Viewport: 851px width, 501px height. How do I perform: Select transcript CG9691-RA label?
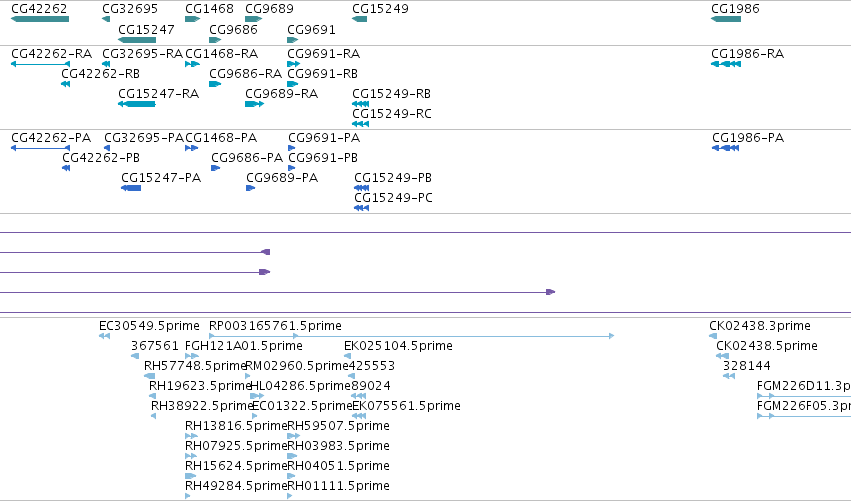click(x=324, y=54)
